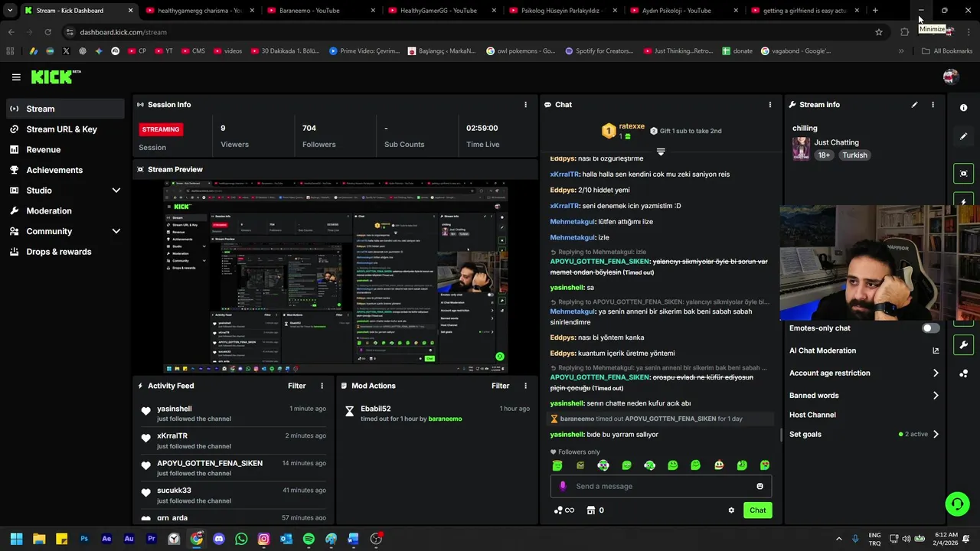Collapse the chat leaderboard arrow
The image size is (980, 551).
pos(661,152)
